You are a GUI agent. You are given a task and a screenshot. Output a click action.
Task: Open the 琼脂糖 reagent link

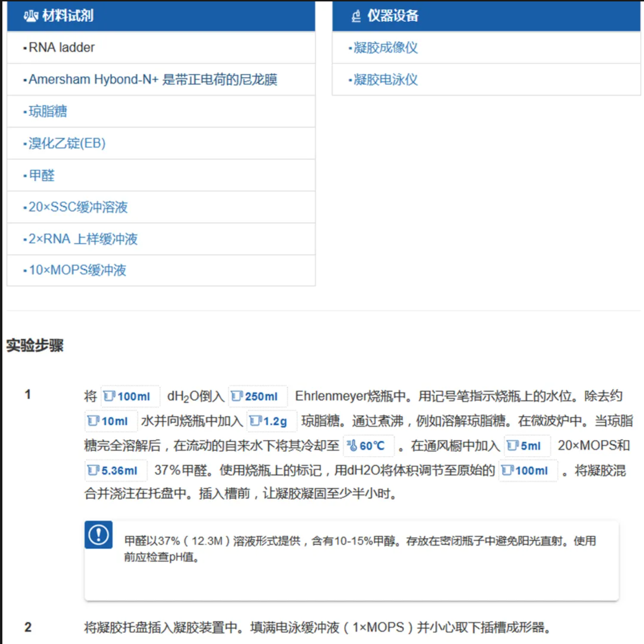pyautogui.click(x=48, y=111)
